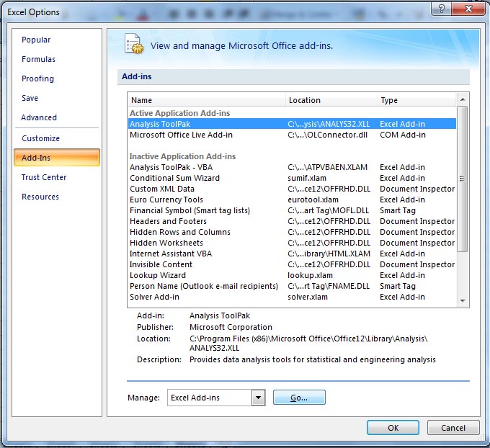Select Person Name (Outlook e-mail recipients) row

pyautogui.click(x=292, y=286)
